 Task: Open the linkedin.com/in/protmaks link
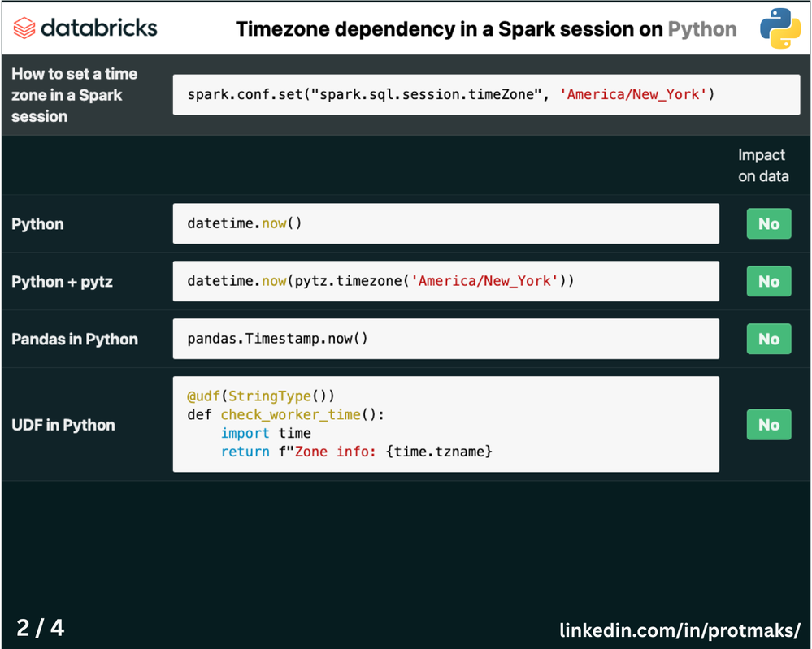pyautogui.click(x=680, y=630)
